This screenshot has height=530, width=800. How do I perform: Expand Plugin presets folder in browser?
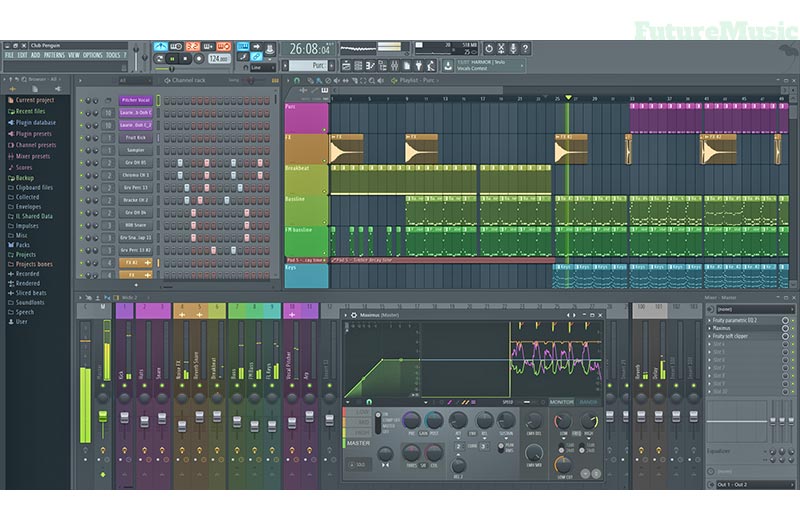tap(34, 134)
